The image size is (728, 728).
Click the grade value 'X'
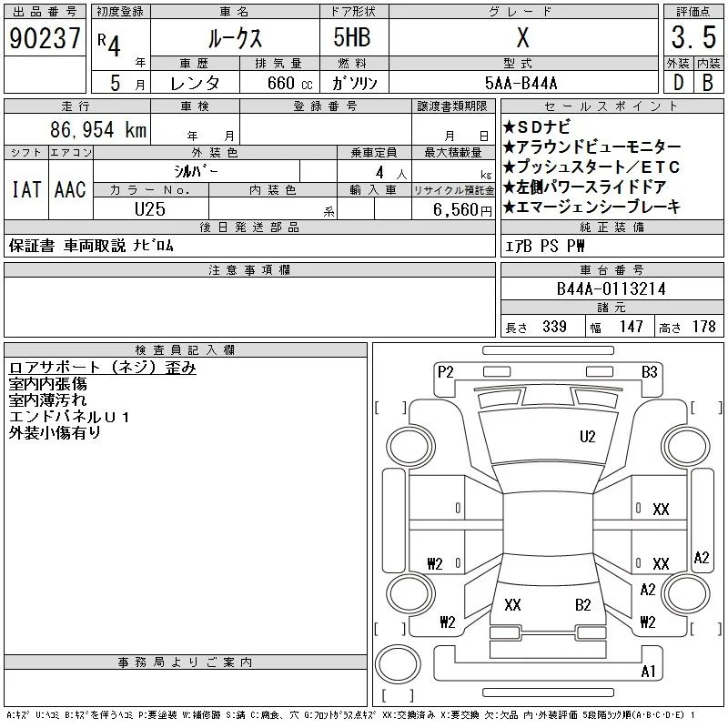522,37
